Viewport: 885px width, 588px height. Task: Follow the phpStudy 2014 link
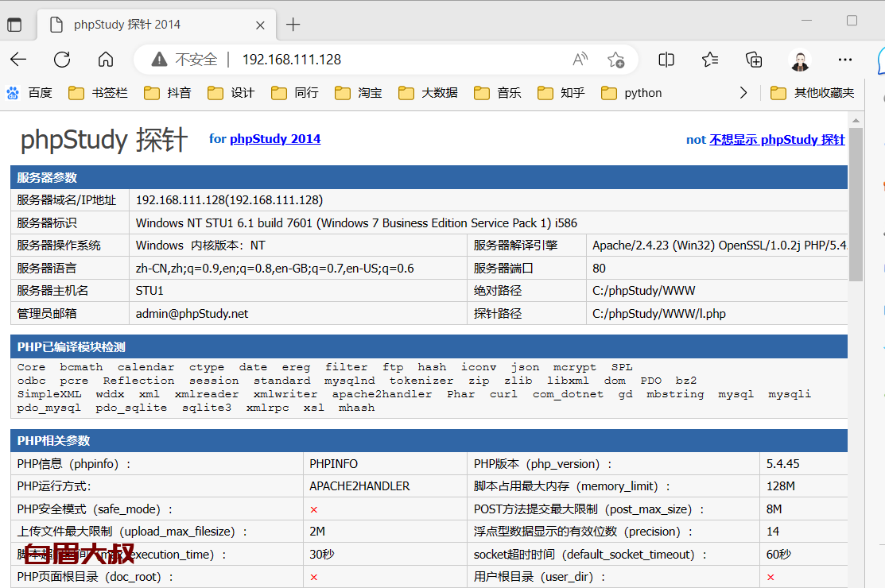pos(275,139)
